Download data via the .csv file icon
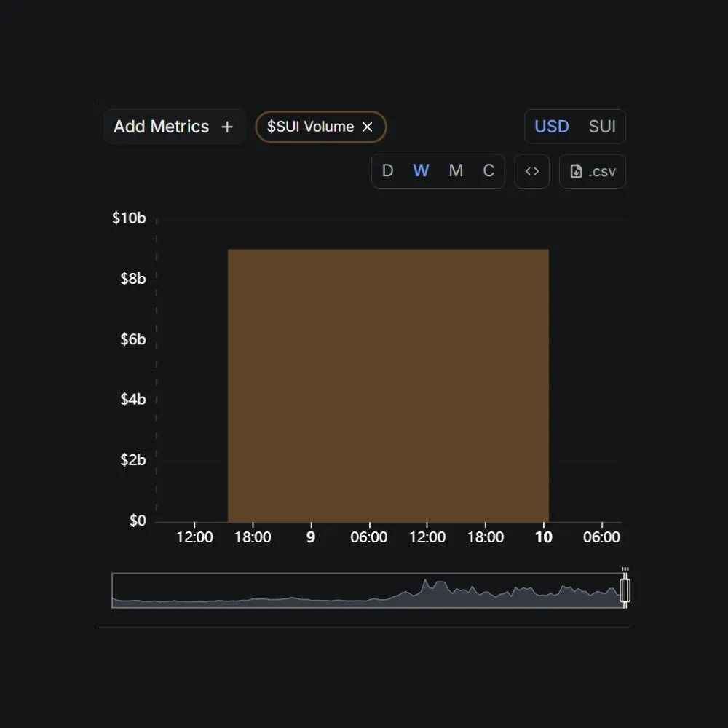Viewport: 728px width, 728px height. click(576, 171)
